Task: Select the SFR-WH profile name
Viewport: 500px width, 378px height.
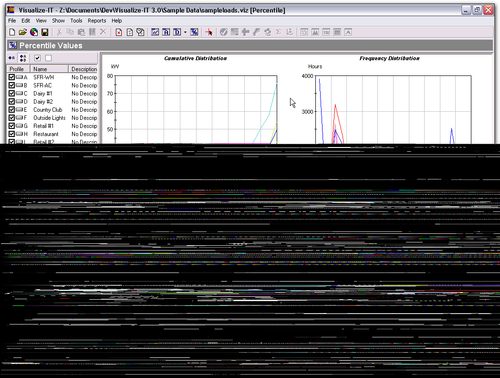Action: 44,77
